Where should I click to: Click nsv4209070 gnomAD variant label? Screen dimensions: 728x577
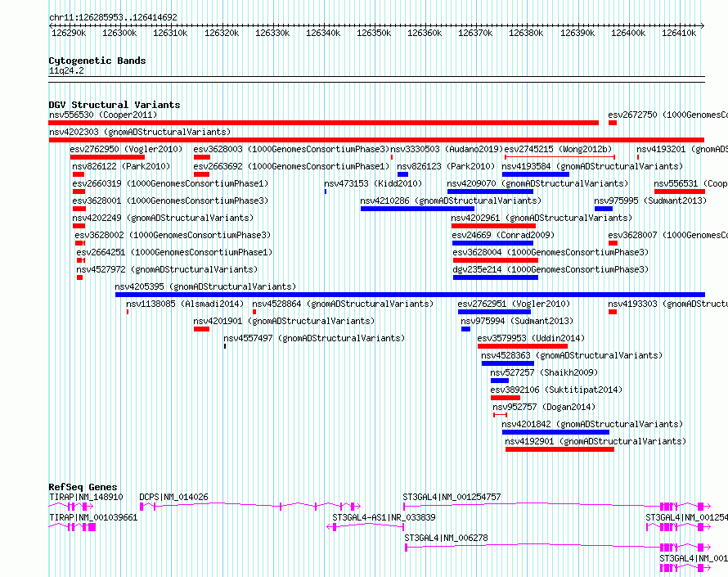click(x=537, y=183)
